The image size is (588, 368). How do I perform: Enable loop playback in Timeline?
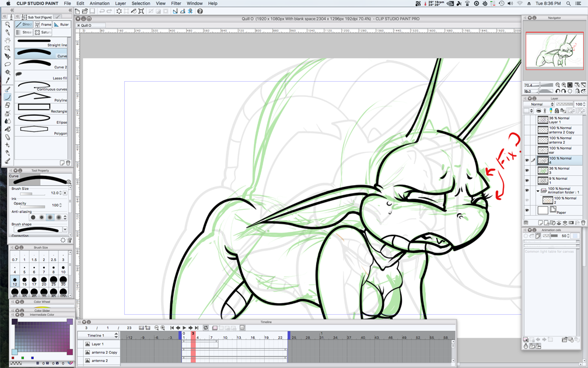(205, 328)
